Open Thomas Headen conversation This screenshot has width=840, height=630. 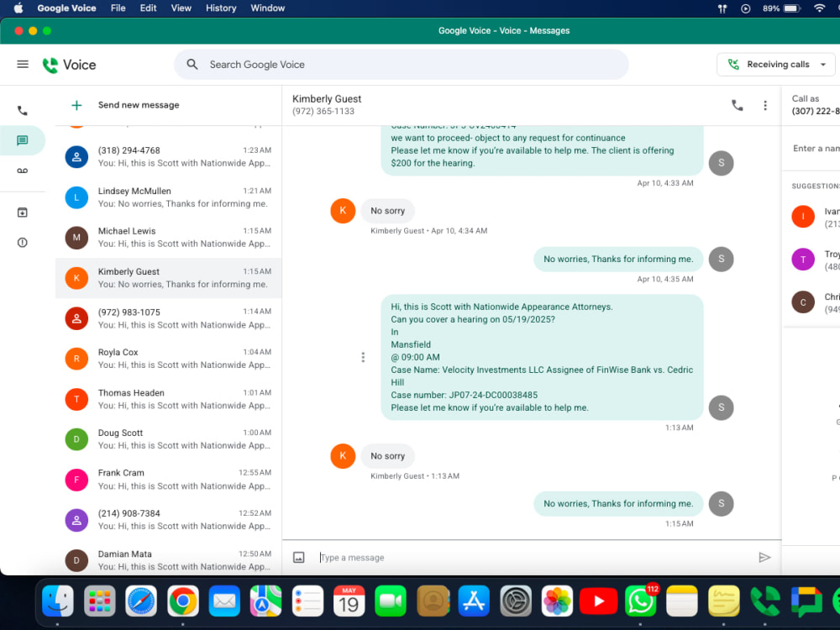pos(168,399)
